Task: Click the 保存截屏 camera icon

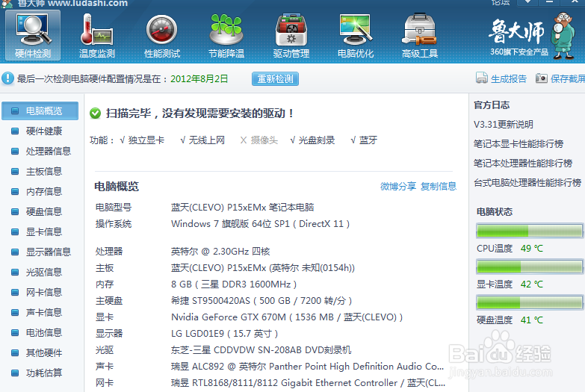Action: 542,78
